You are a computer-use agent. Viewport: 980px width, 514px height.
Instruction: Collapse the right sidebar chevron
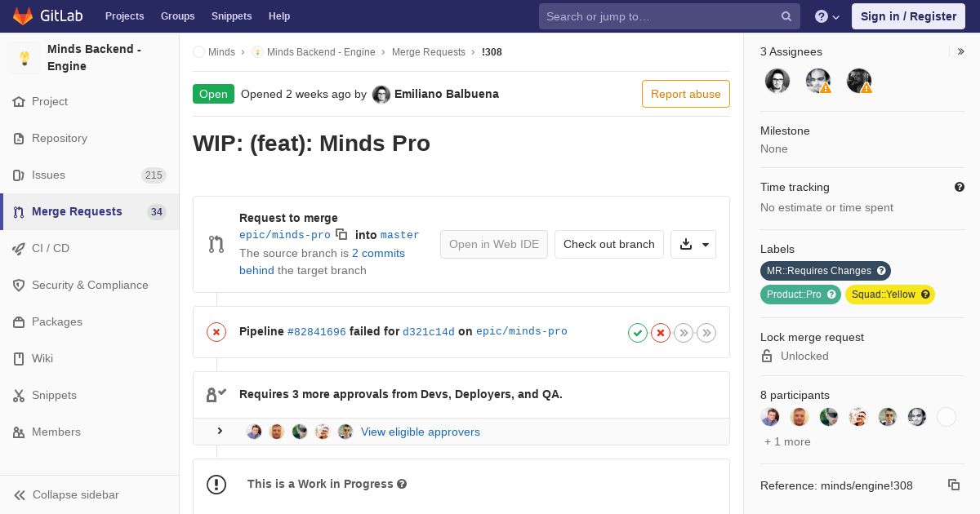(x=961, y=51)
